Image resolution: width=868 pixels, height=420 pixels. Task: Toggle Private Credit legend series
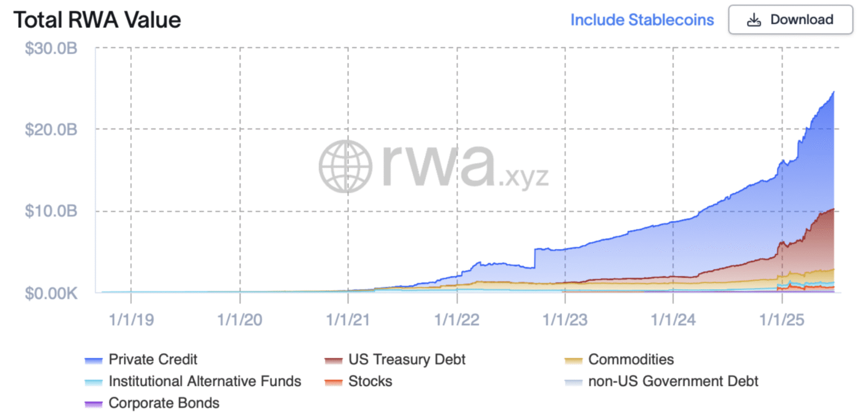153,359
